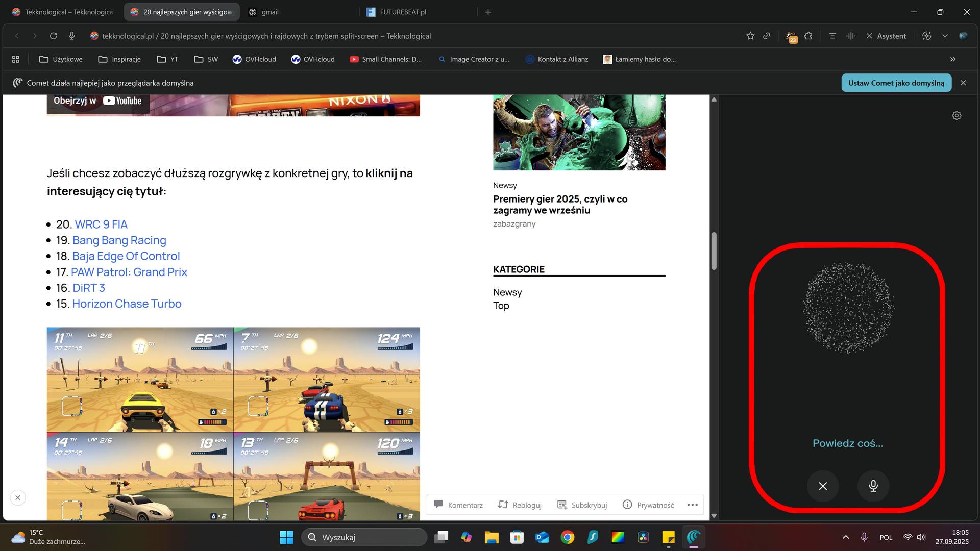This screenshot has height=551, width=980.
Task: Show hidden system tray icons
Action: point(845,537)
